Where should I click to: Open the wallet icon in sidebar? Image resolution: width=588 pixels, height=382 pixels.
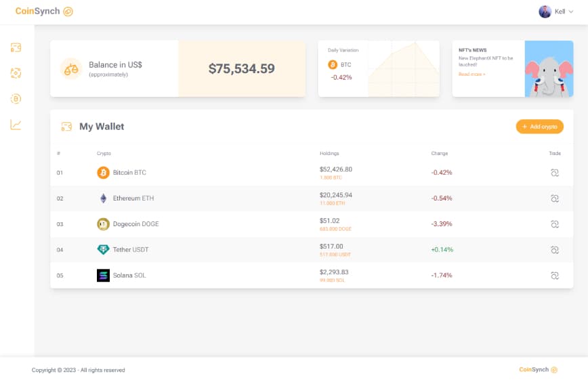tap(16, 47)
